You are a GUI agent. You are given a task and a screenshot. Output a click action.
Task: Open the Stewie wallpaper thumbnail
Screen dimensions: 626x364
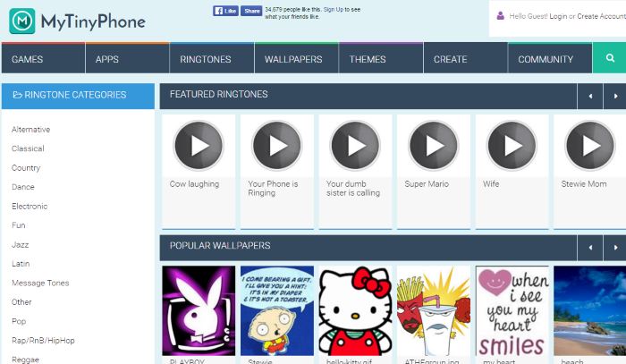coord(277,311)
